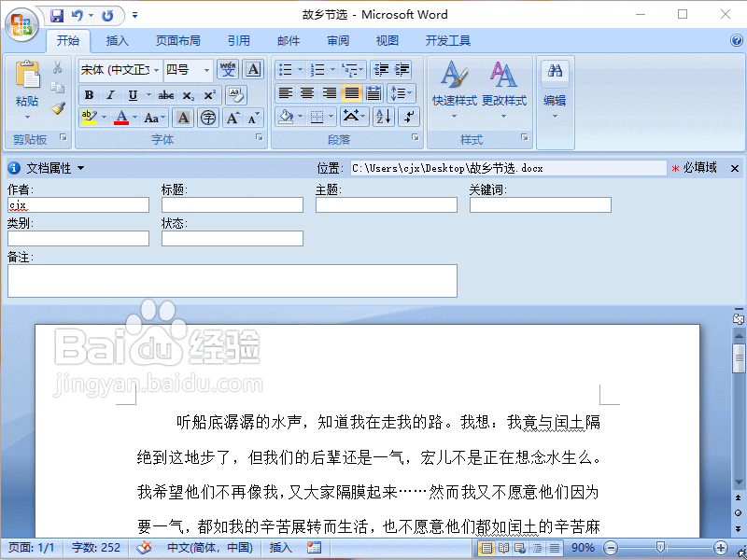Image resolution: width=747 pixels, height=560 pixels.
Task: Open the Mailings (邮件) tab
Action: (x=289, y=41)
